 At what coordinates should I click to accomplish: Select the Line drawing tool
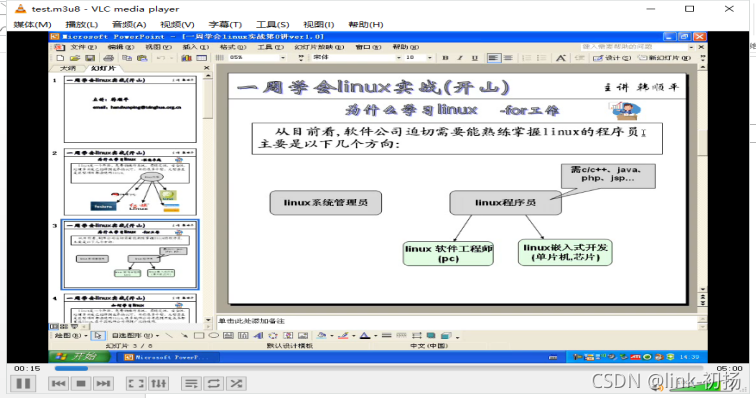pos(169,335)
